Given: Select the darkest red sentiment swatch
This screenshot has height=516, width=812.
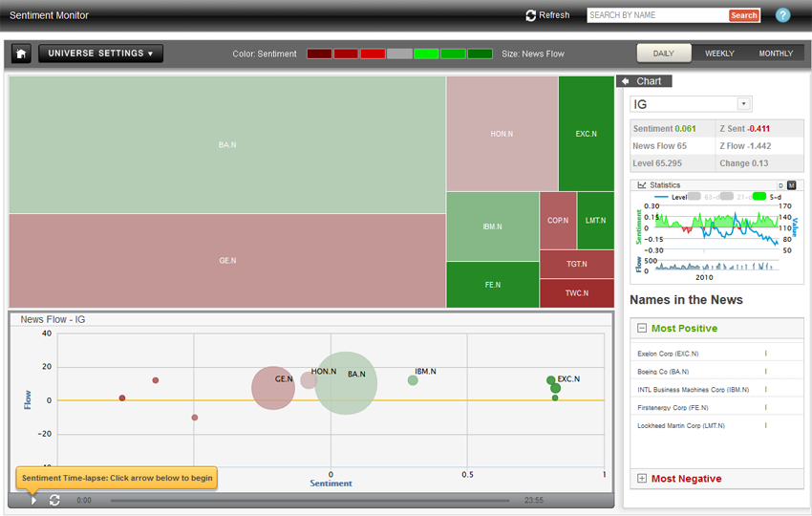Looking at the screenshot, I should 319,54.
